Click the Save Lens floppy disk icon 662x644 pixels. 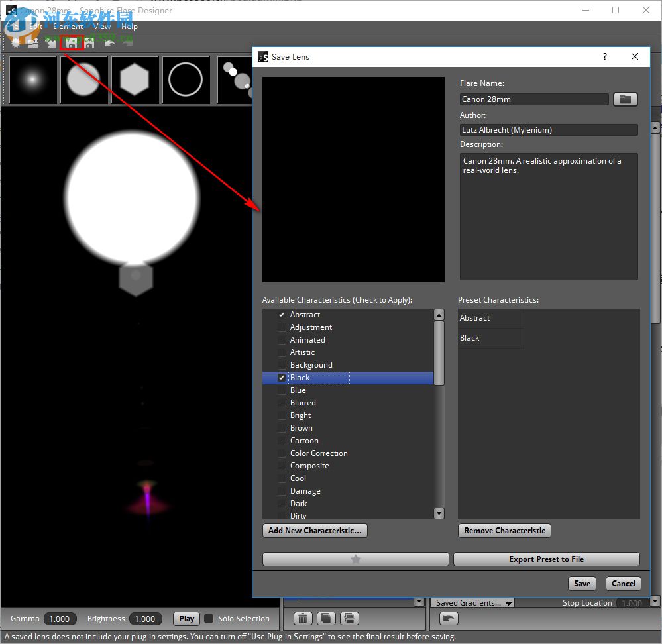point(72,42)
